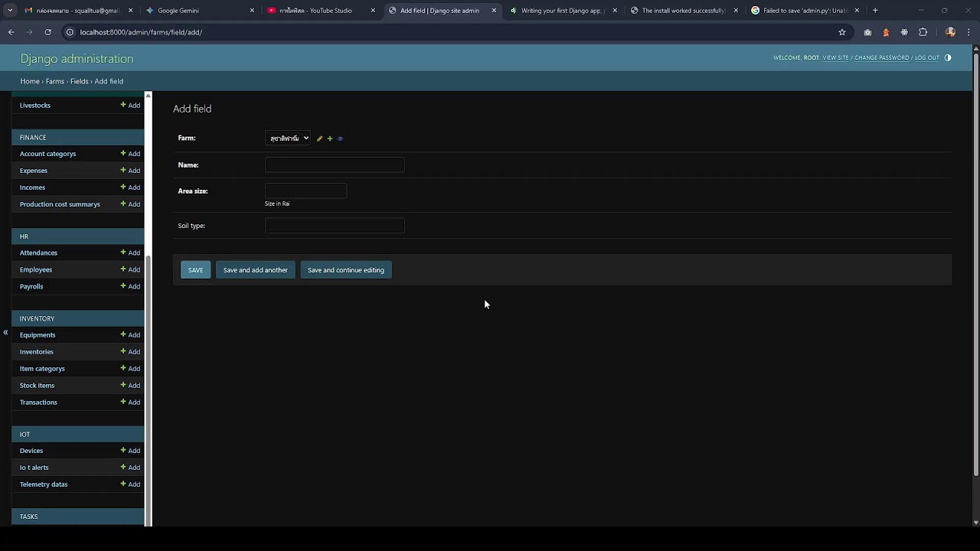Screen dimensions: 980x551
Task: Bookmark this page with star icon
Action: [x=842, y=32]
